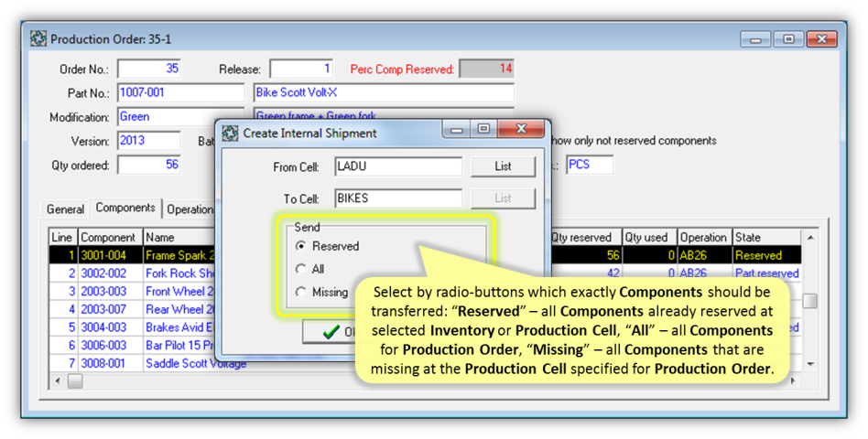868x439 pixels.
Task: Click the Bike Scott Volt-X name field
Action: click(384, 93)
